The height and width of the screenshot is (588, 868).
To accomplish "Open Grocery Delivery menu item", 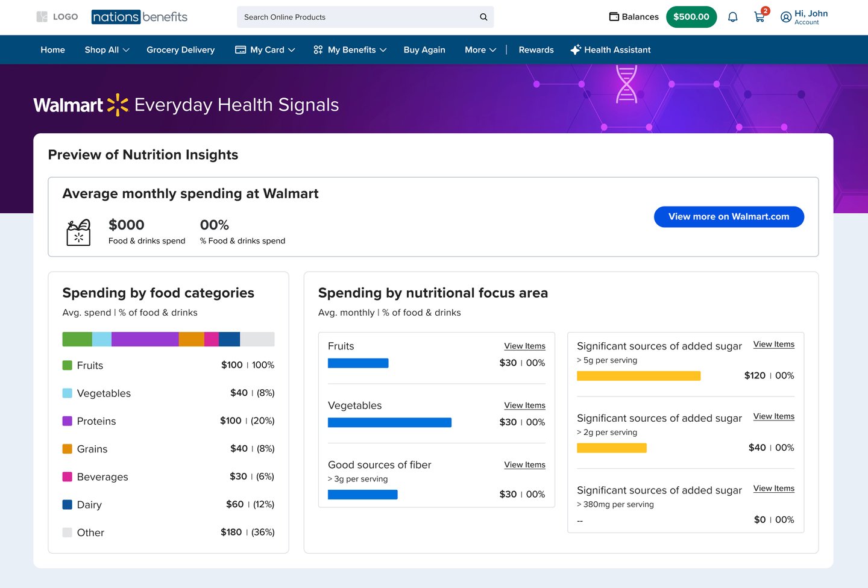I will (x=180, y=50).
